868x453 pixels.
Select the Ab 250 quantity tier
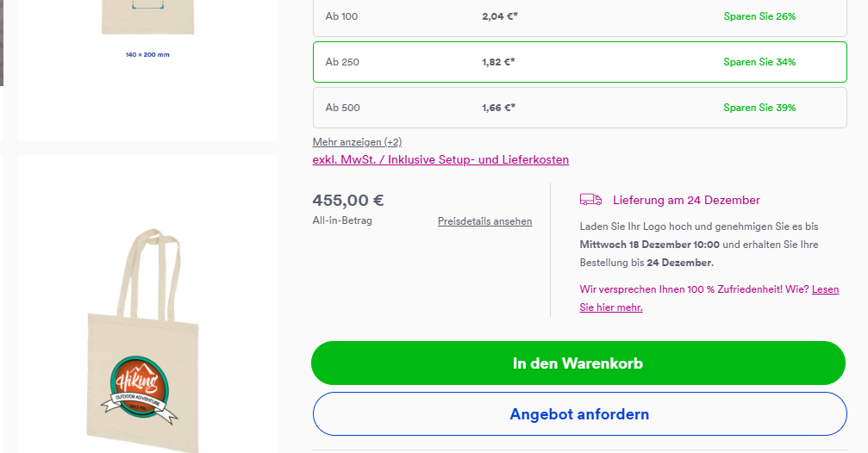[579, 62]
